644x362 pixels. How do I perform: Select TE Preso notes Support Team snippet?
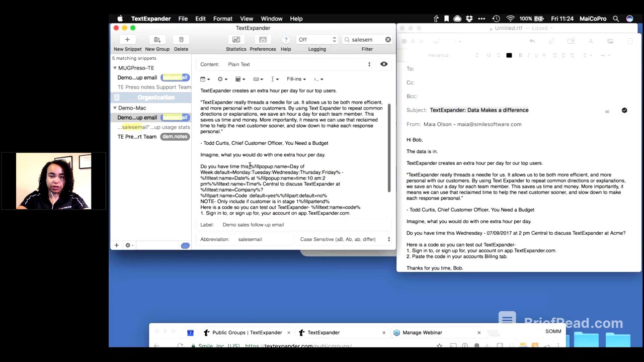tap(151, 87)
